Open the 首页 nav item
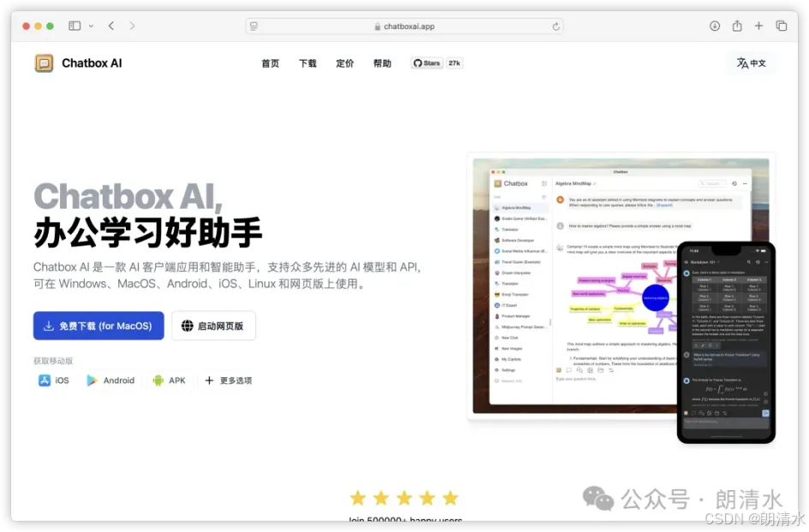This screenshot has height=532, width=809. 271,63
